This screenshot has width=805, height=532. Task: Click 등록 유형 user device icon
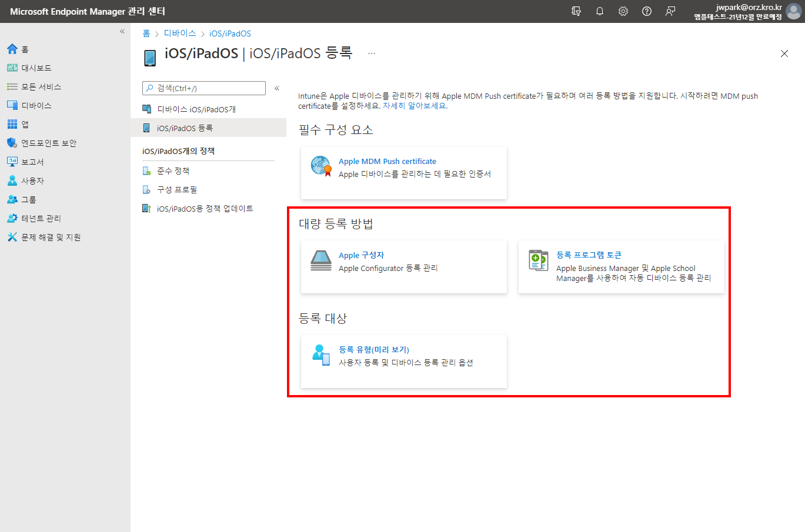pyautogui.click(x=321, y=355)
